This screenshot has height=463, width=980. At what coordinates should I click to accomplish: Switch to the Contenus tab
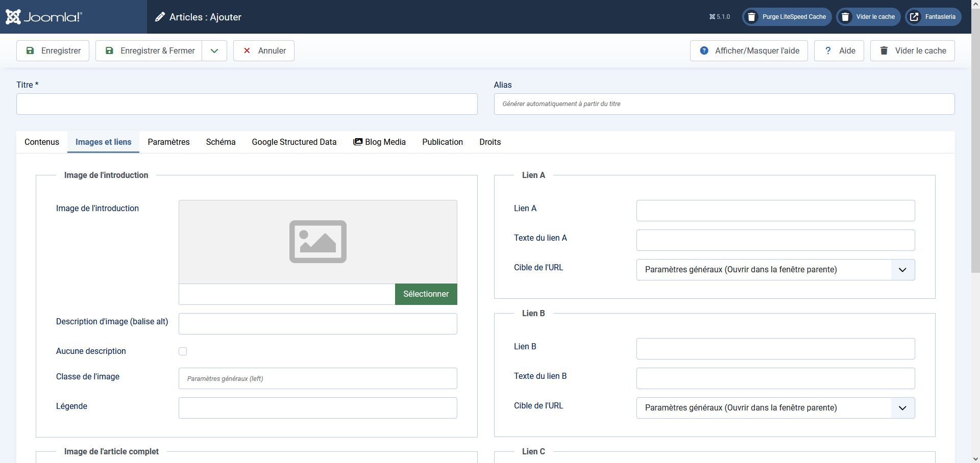pyautogui.click(x=42, y=142)
